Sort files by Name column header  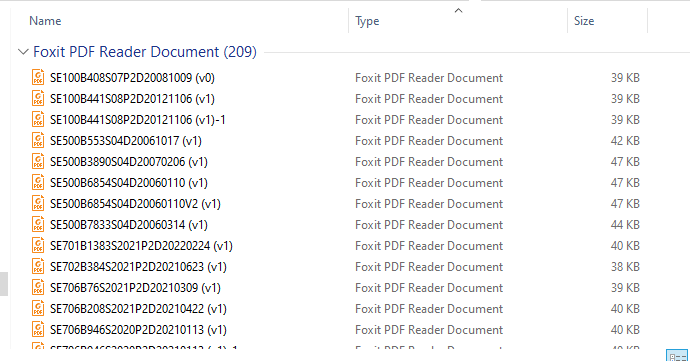point(45,21)
